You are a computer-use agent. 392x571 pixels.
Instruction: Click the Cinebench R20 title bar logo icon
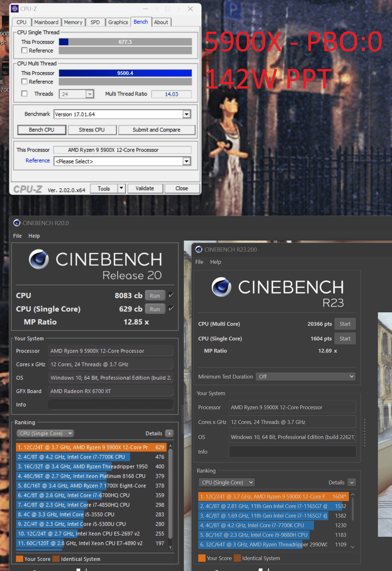pos(17,223)
